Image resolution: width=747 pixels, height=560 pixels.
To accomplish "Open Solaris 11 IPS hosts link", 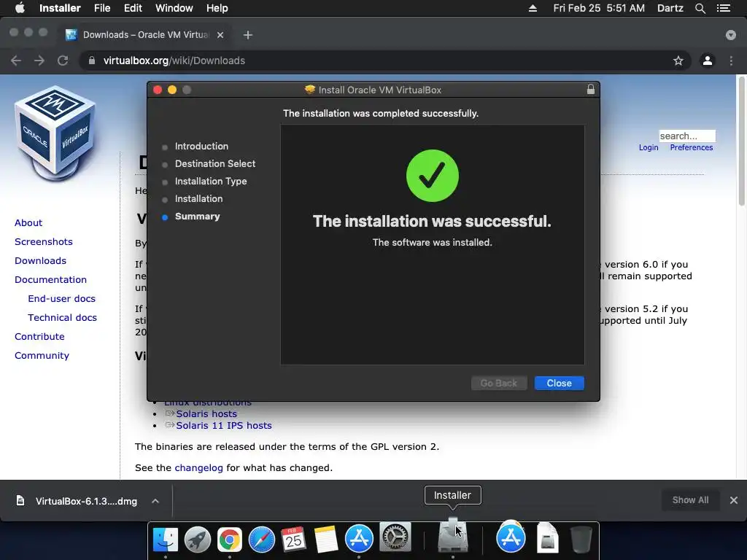I will pos(224,426).
